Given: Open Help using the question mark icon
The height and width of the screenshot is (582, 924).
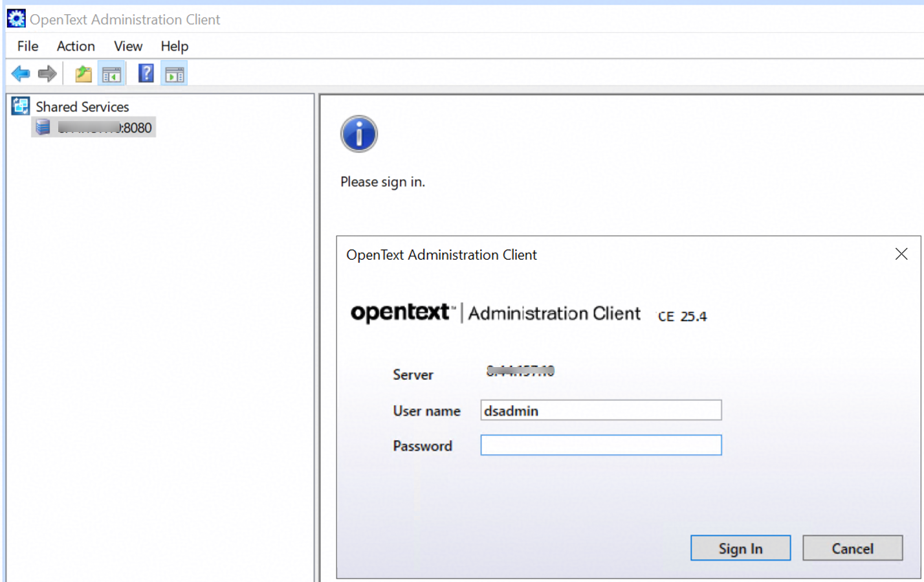Looking at the screenshot, I should click(x=146, y=74).
